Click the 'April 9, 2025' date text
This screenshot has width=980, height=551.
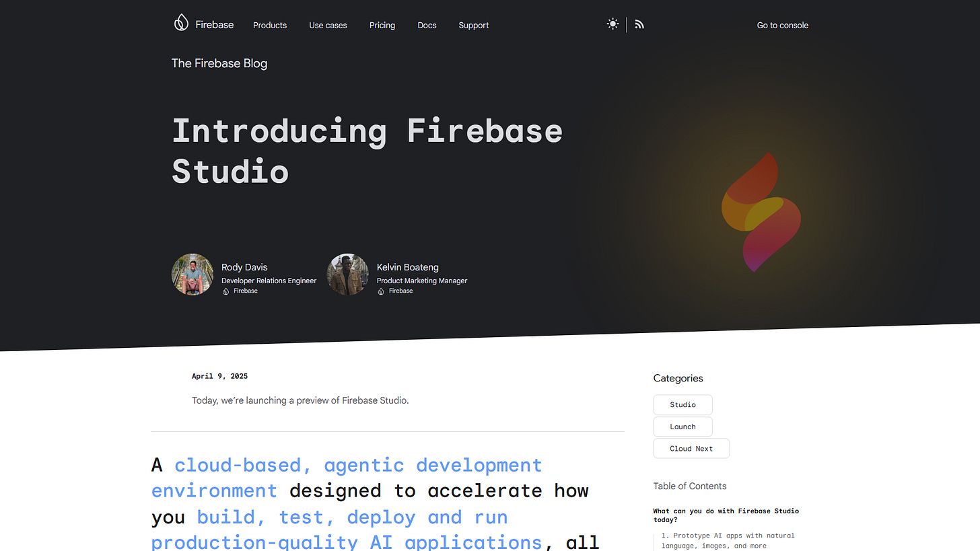220,376
